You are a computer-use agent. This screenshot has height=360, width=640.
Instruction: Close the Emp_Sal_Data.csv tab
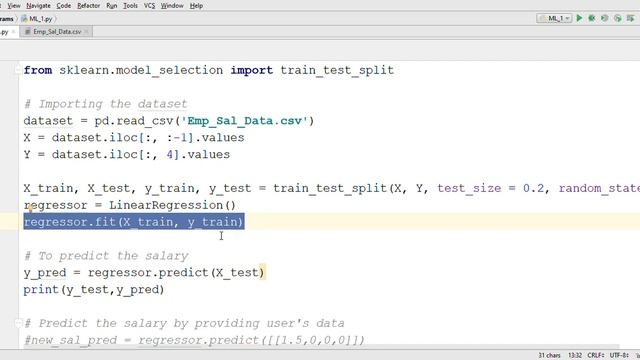pos(86,32)
